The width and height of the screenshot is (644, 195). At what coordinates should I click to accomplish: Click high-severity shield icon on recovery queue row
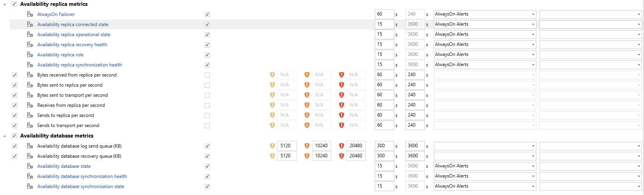[x=341, y=156]
